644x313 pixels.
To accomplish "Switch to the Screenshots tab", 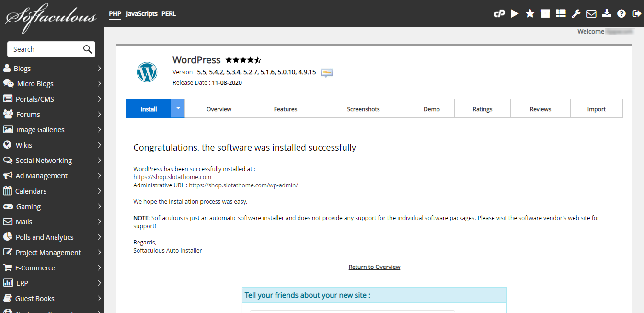I will tap(363, 109).
